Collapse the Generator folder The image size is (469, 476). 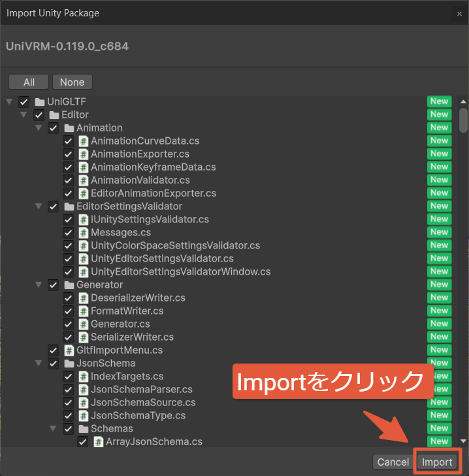point(39,285)
